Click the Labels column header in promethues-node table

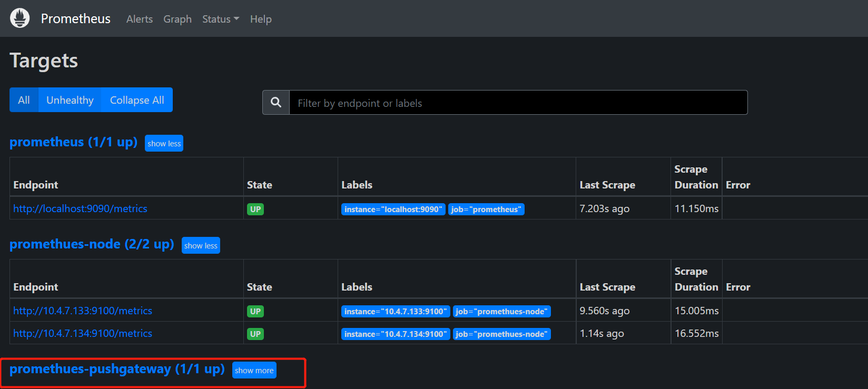(357, 287)
